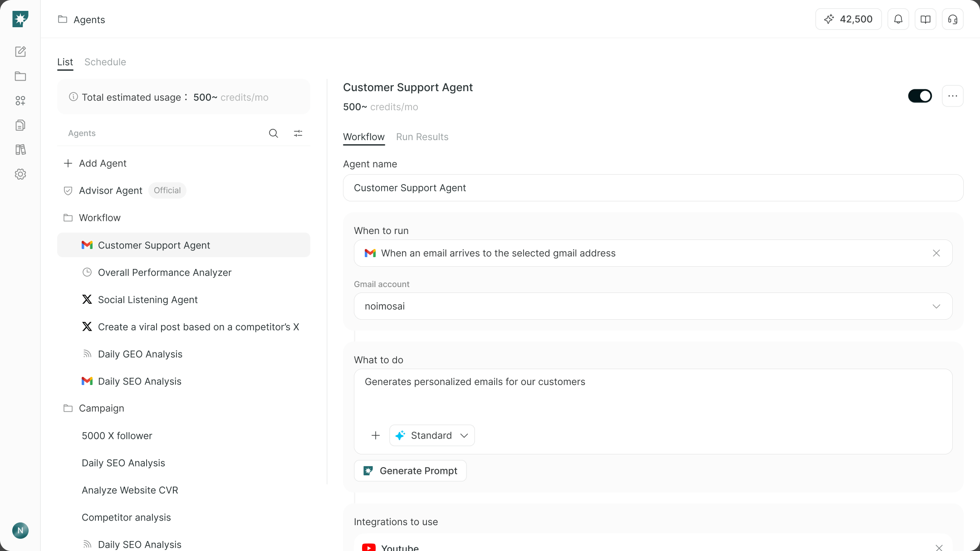The image size is (980, 551).
Task: Open the compose/edit icon in sidebar
Action: [x=20, y=52]
